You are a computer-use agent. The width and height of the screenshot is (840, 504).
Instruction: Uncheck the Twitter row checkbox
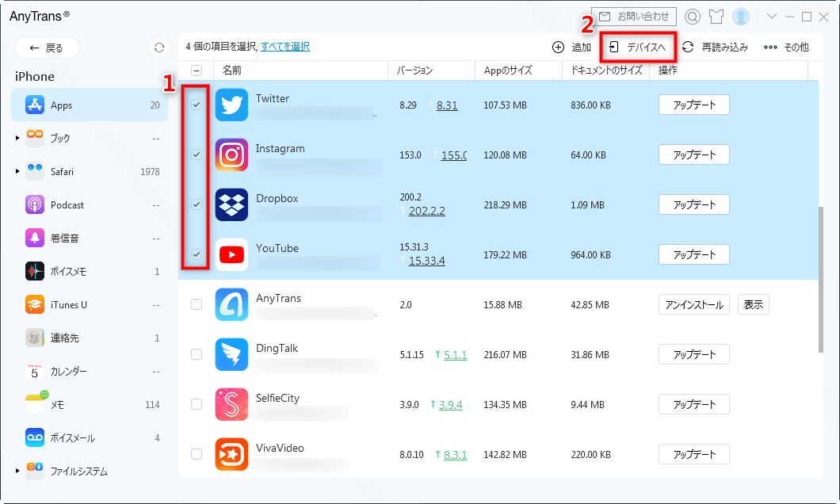click(197, 105)
